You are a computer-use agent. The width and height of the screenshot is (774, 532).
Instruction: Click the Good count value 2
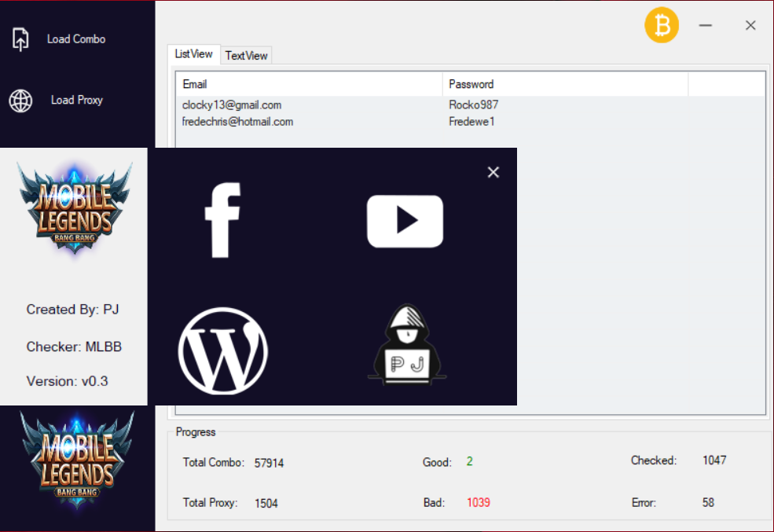coord(469,461)
